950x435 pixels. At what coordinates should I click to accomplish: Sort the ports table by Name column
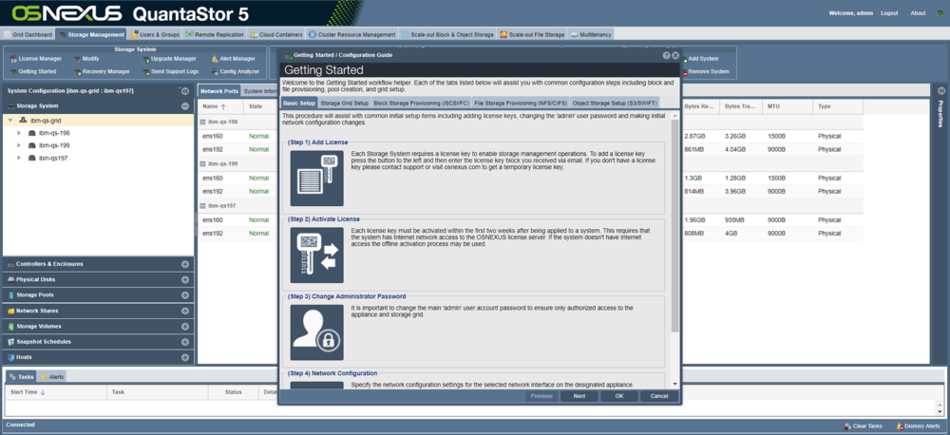(x=221, y=107)
